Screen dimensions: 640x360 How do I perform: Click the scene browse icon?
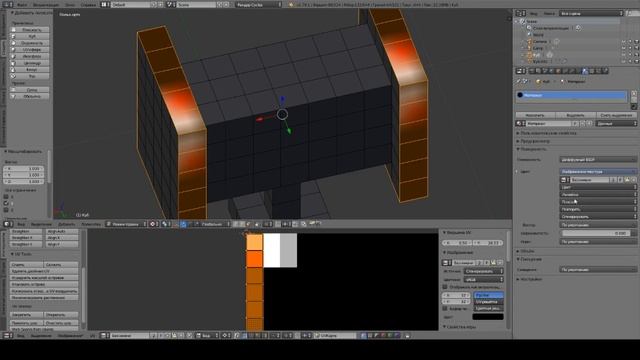[171, 4]
